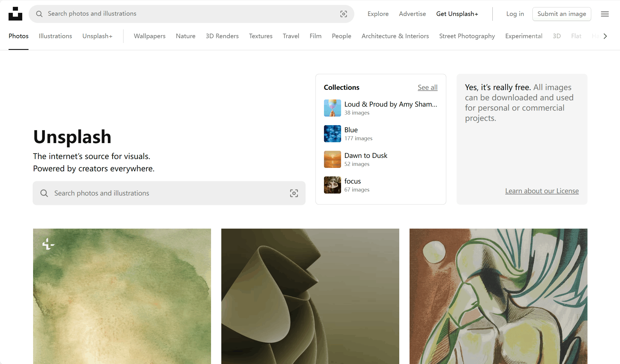The image size is (620, 364).
Task: Switch to the Unsplash+ tab
Action: [x=97, y=36]
